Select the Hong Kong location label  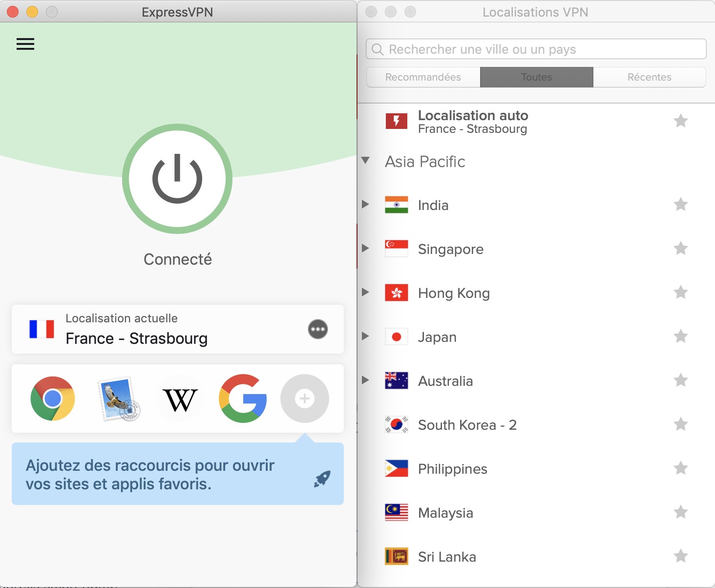tap(454, 294)
